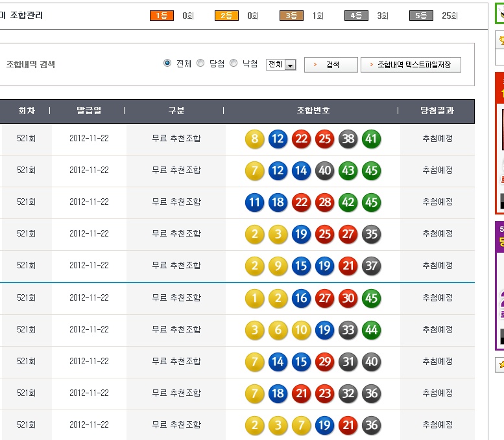Click the brown 3등 rank badge
The width and height of the screenshot is (504, 440).
point(291,16)
